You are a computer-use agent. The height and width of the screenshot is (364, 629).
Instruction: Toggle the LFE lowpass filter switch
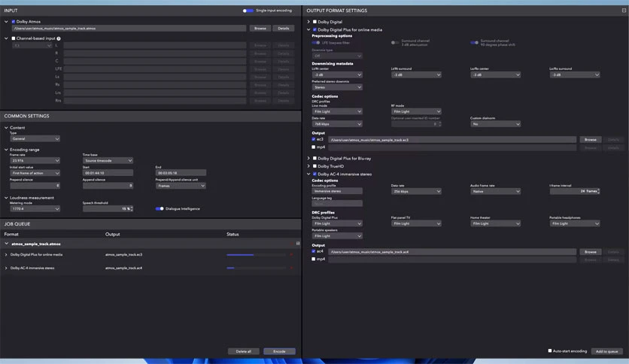pyautogui.click(x=316, y=43)
